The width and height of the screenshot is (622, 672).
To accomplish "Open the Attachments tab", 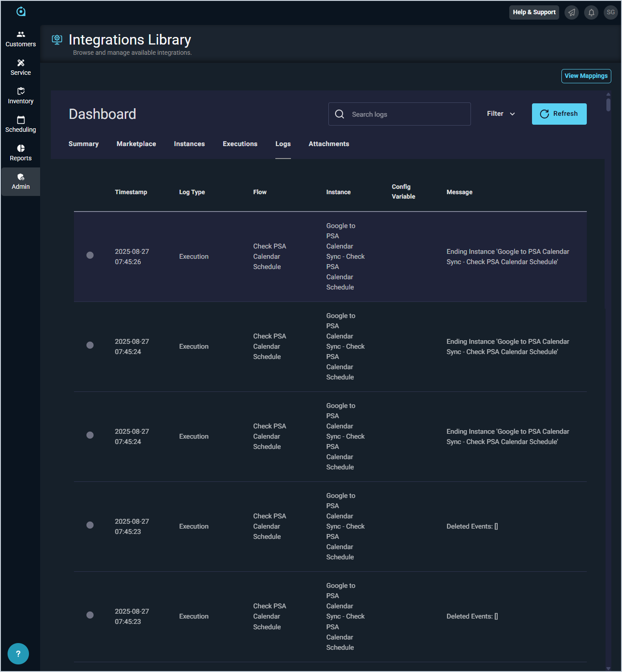I will 329,144.
